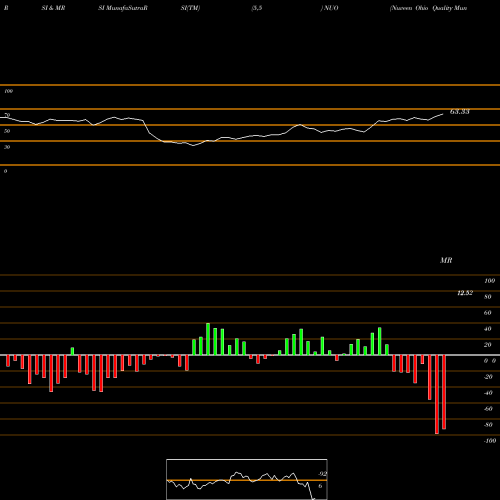500x500 pixels.
Task: Click the 'SI MunafaSutraR' header text
Action: [123, 8]
